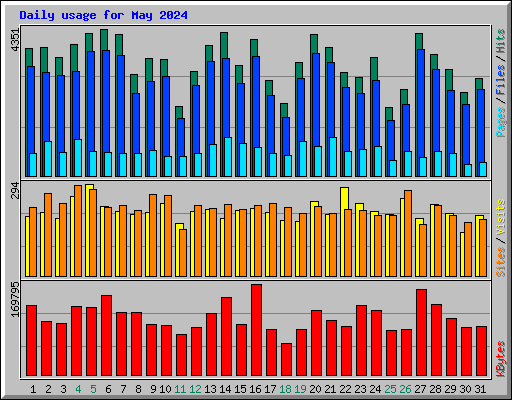This screenshot has height=400, width=512.
Task: Click the red KBytes bar for day 14
Action: pos(226,337)
